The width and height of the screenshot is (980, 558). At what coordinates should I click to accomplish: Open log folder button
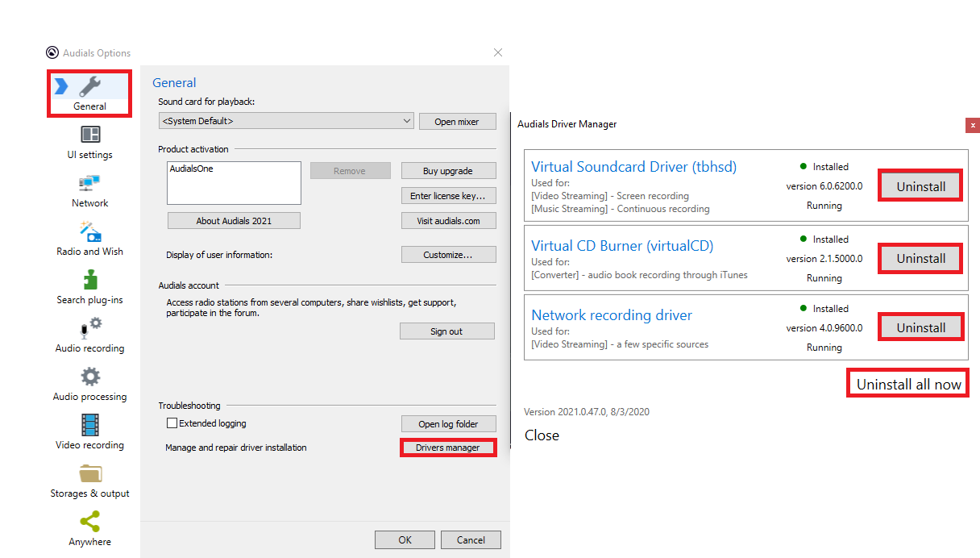(448, 424)
